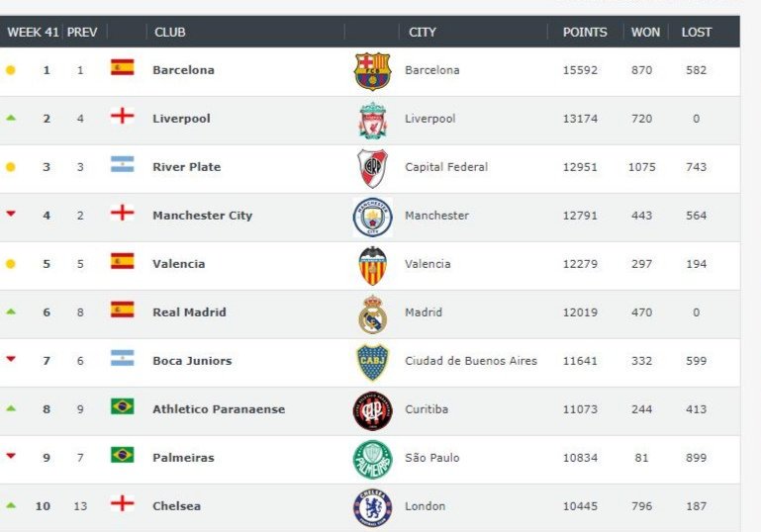761x532 pixels.
Task: Click the LOST column header
Action: pyautogui.click(x=697, y=32)
